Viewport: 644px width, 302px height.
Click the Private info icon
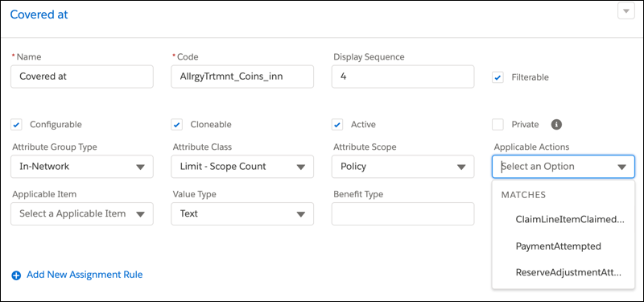point(556,125)
